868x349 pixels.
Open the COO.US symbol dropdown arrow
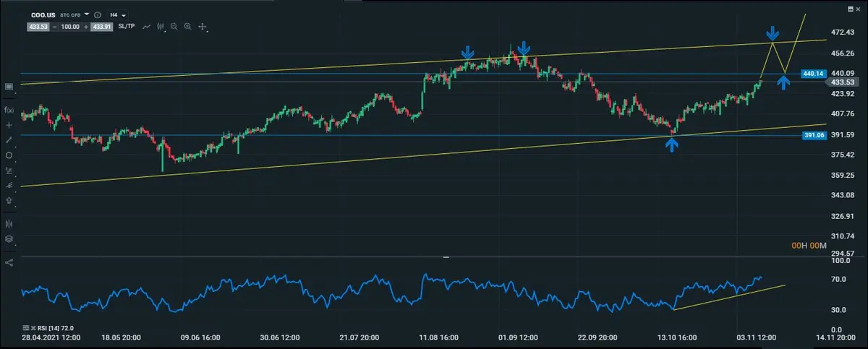[x=87, y=14]
